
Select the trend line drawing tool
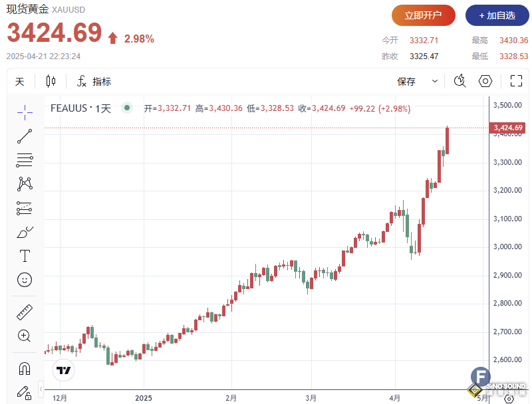[x=25, y=136]
